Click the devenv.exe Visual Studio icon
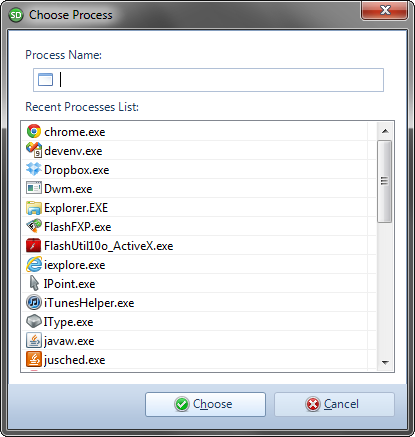This screenshot has width=415, height=437. 34,150
